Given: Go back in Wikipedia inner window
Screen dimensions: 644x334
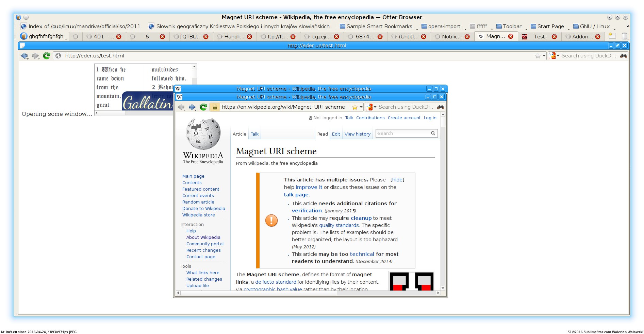Looking at the screenshot, I should pyautogui.click(x=181, y=107).
